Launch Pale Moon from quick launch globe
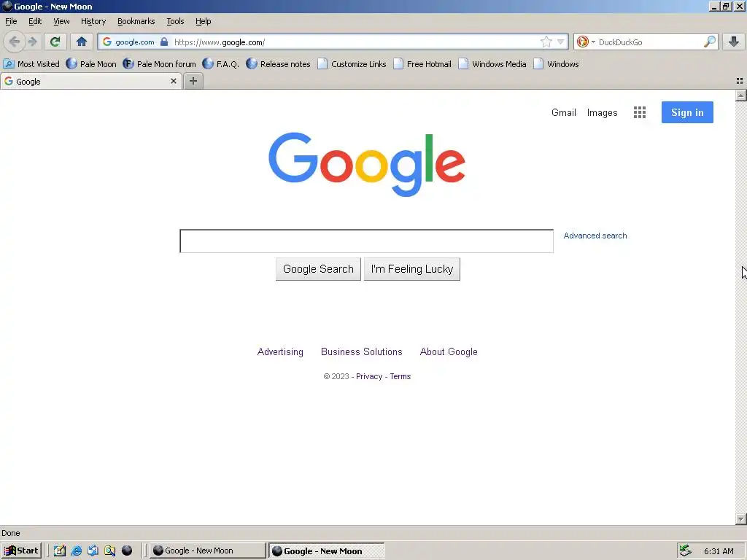This screenshot has height=560, width=747. [x=127, y=551]
